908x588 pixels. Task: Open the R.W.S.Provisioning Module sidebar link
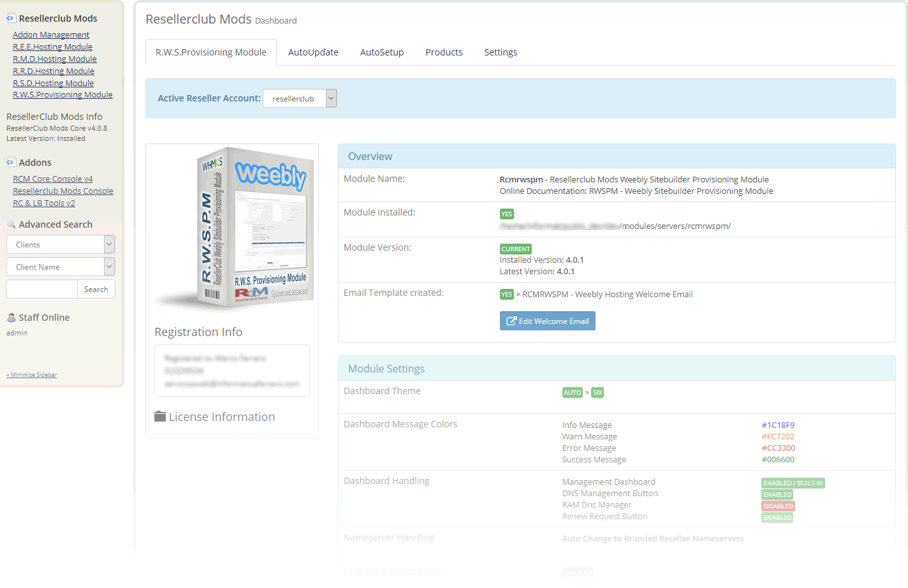62,95
